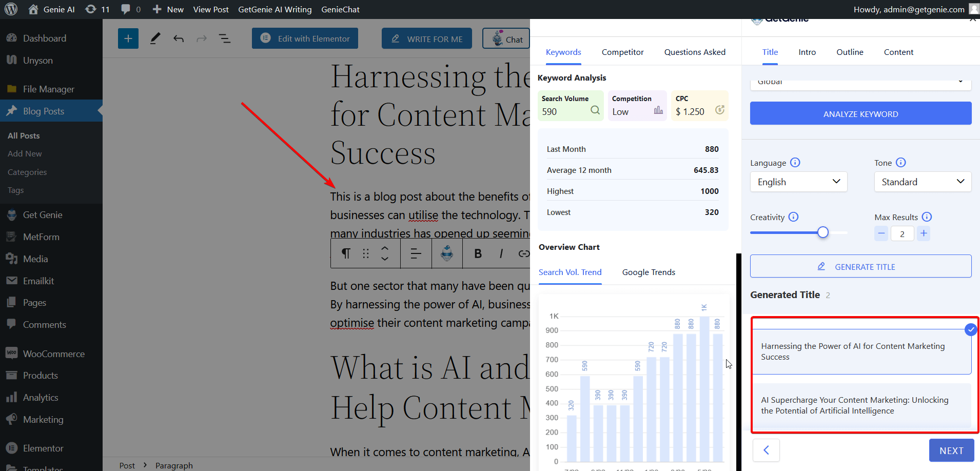980x471 pixels.
Task: Show the Search Vol. Trend chart
Action: pyautogui.click(x=570, y=272)
